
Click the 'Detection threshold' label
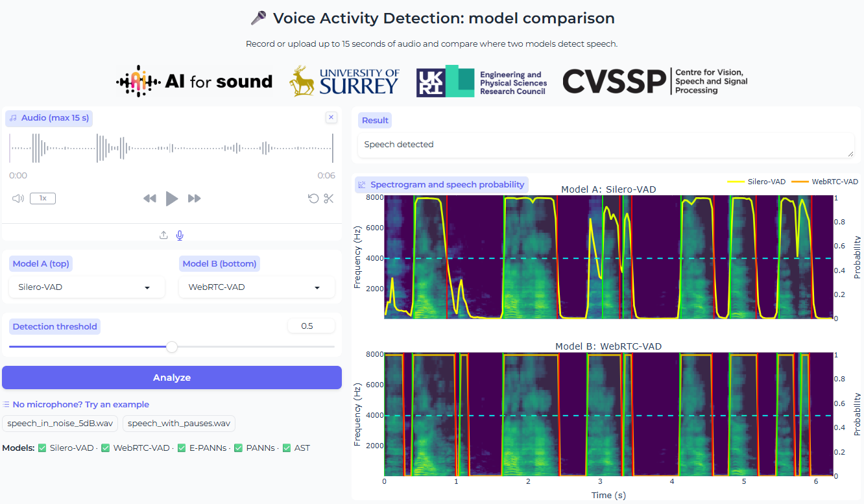point(54,326)
